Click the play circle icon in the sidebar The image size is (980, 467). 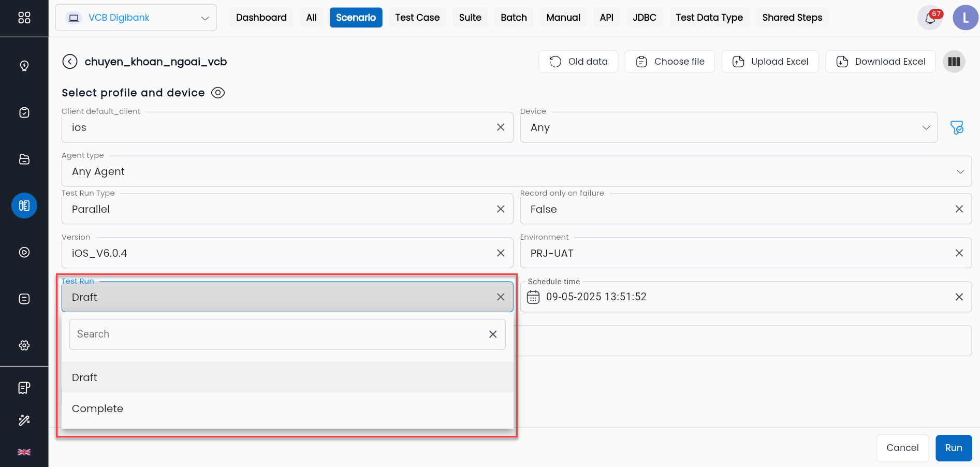(24, 252)
